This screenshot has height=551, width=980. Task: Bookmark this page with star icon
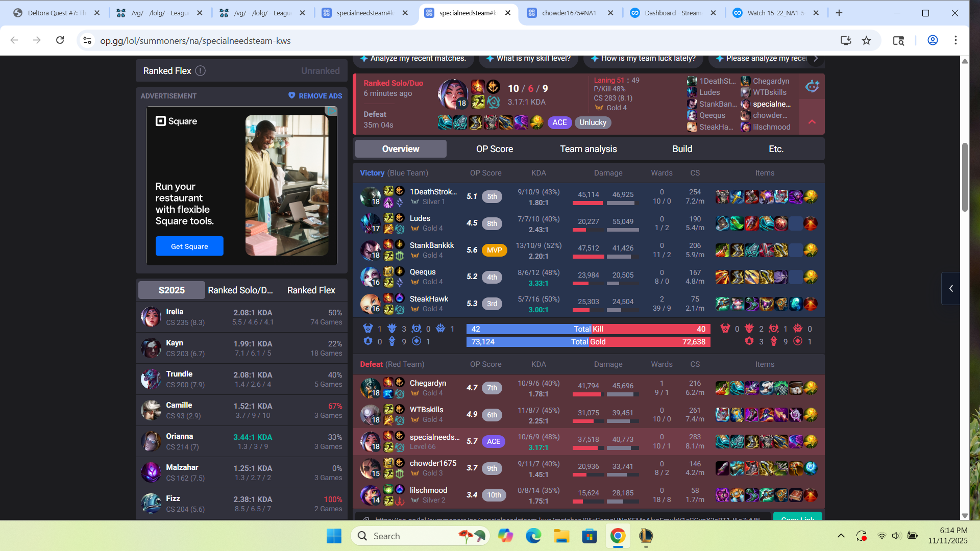(x=866, y=40)
